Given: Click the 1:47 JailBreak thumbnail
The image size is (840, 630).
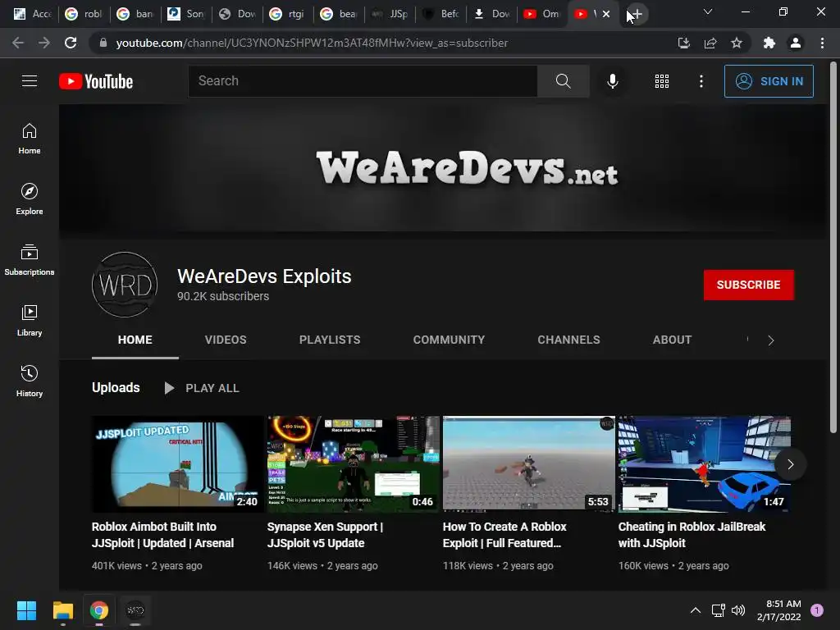Looking at the screenshot, I should click(705, 464).
